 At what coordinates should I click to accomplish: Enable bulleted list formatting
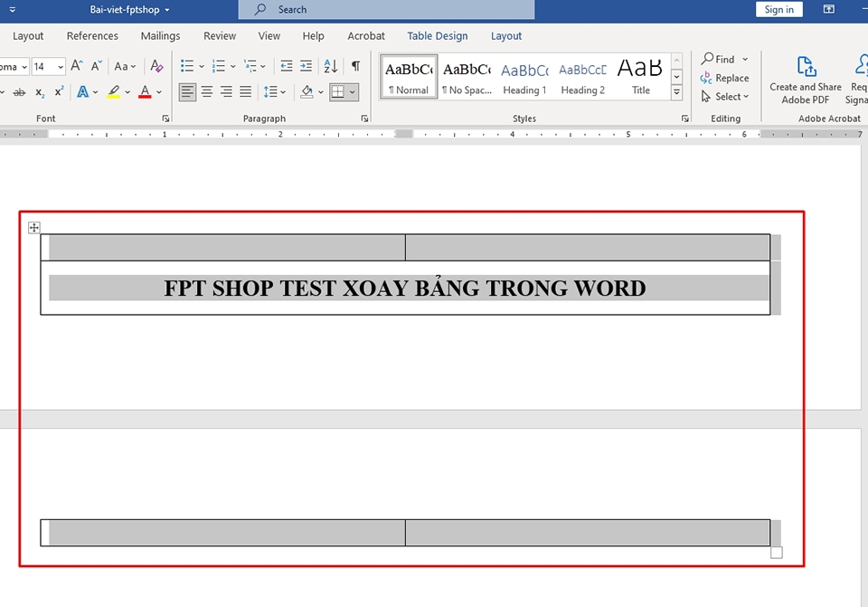186,66
